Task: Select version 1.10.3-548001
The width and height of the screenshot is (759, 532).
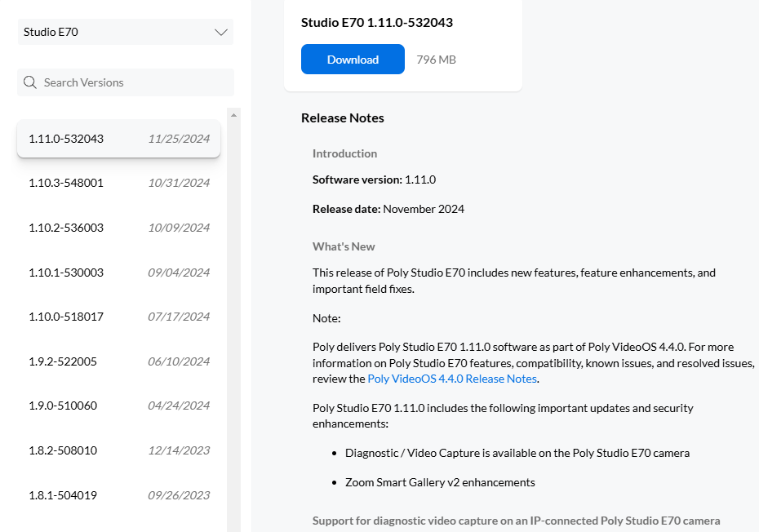Action: (x=118, y=183)
